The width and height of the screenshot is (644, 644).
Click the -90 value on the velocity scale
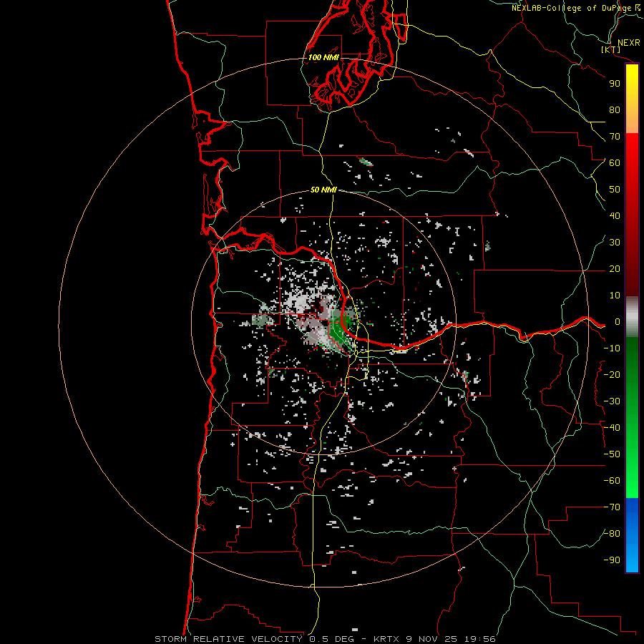tap(612, 560)
